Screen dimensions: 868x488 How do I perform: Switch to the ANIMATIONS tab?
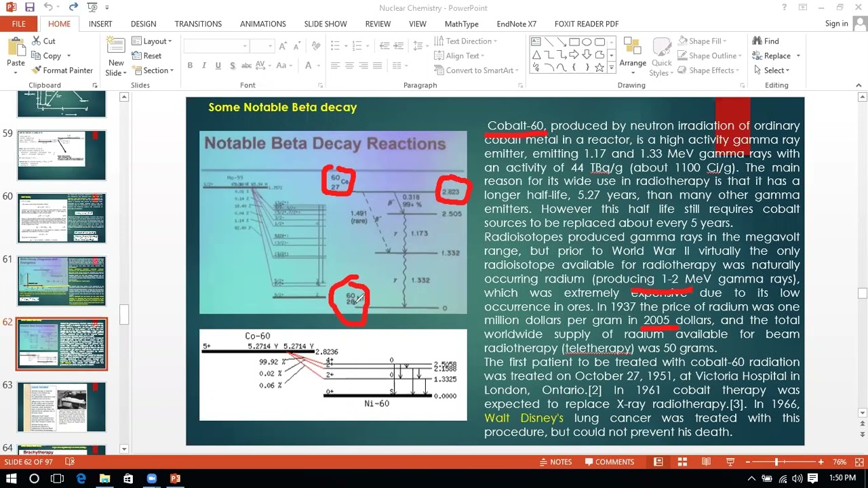click(262, 24)
